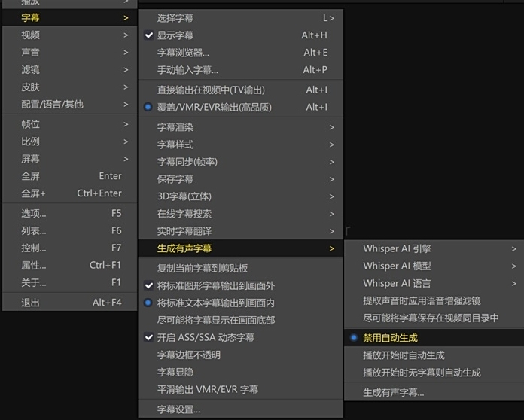The width and height of the screenshot is (524, 420).
Task: Open 字幕设置... at the menu bottom
Action: [178, 409]
